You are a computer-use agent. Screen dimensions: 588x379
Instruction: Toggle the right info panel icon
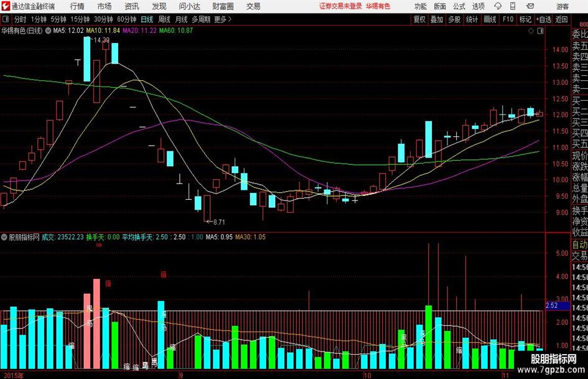[x=540, y=30]
